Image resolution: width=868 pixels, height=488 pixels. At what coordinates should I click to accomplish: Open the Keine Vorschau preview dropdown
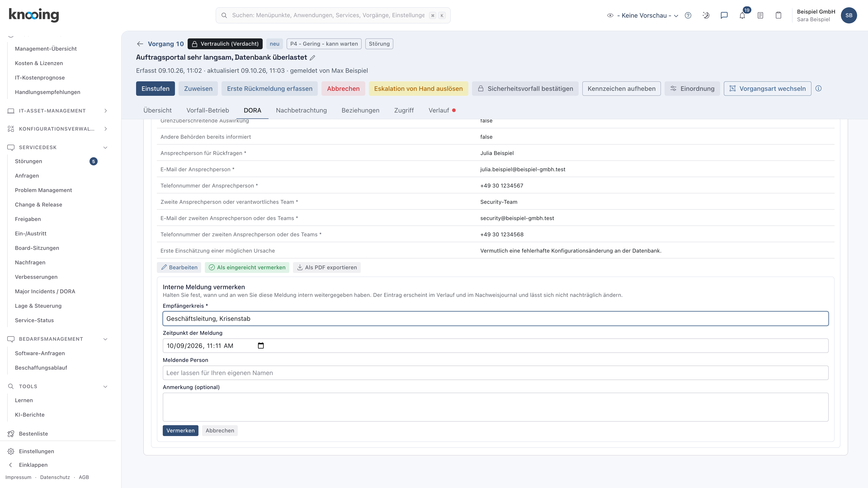pos(643,16)
